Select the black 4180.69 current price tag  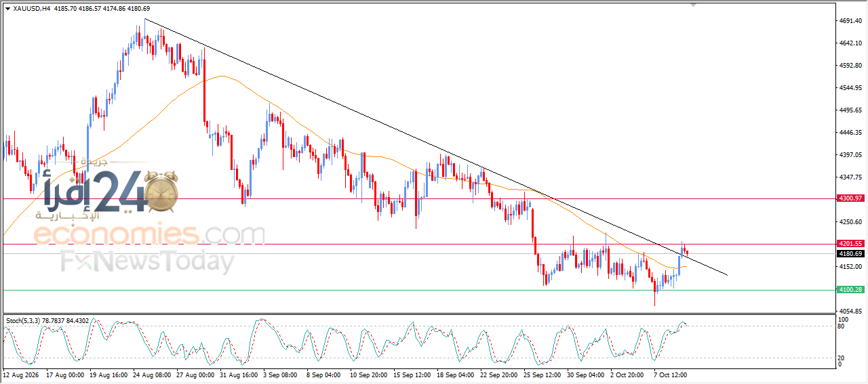click(850, 254)
